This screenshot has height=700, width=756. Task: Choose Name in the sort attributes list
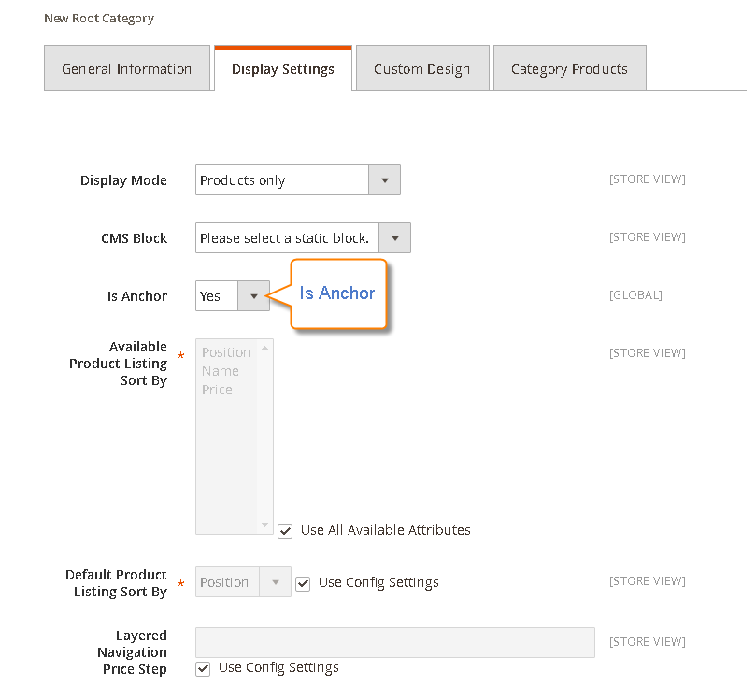tap(222, 371)
